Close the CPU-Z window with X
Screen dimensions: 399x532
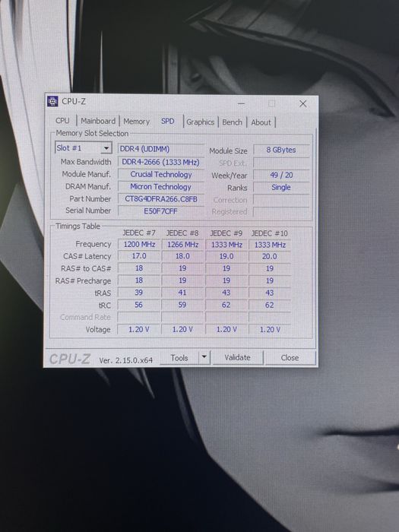[303, 104]
